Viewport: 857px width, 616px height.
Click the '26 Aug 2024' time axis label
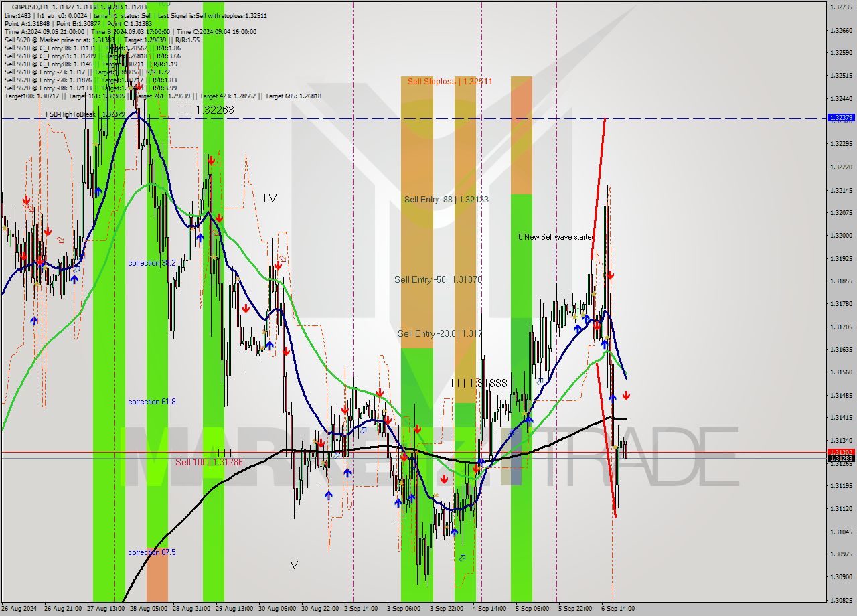click(x=19, y=609)
